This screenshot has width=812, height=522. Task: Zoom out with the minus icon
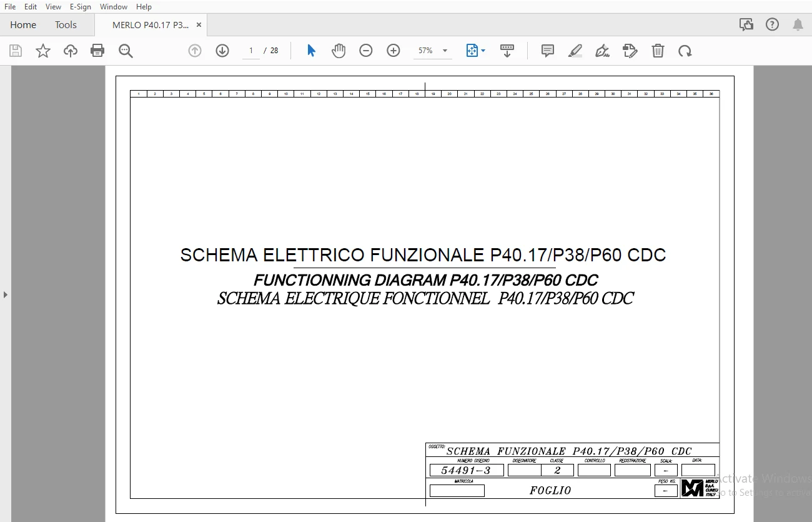pos(366,51)
